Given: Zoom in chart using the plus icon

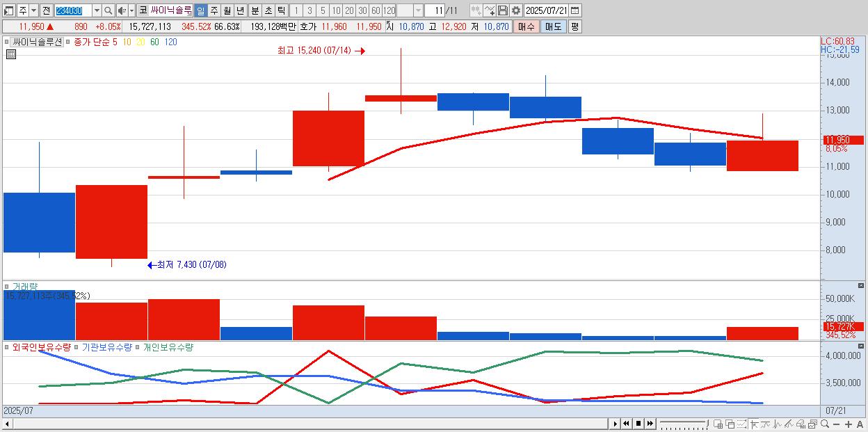Looking at the screenshot, I should click(x=849, y=424).
